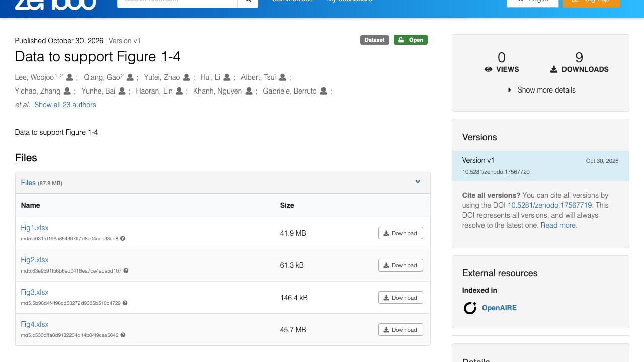Screen dimensions: 644x362
Task: Open the OpenAIRE link
Action: pyautogui.click(x=499, y=308)
